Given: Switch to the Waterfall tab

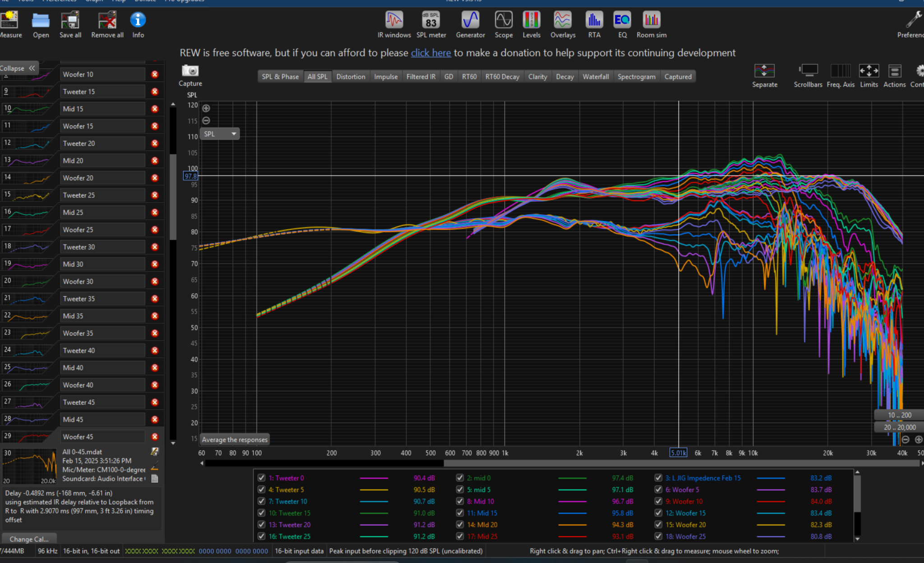Looking at the screenshot, I should pyautogui.click(x=596, y=77).
